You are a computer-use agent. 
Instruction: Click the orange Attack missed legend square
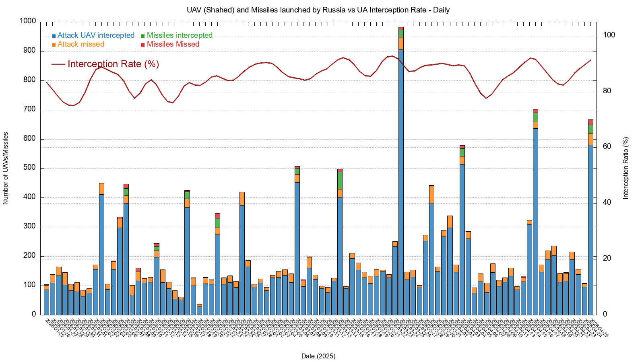pos(54,45)
